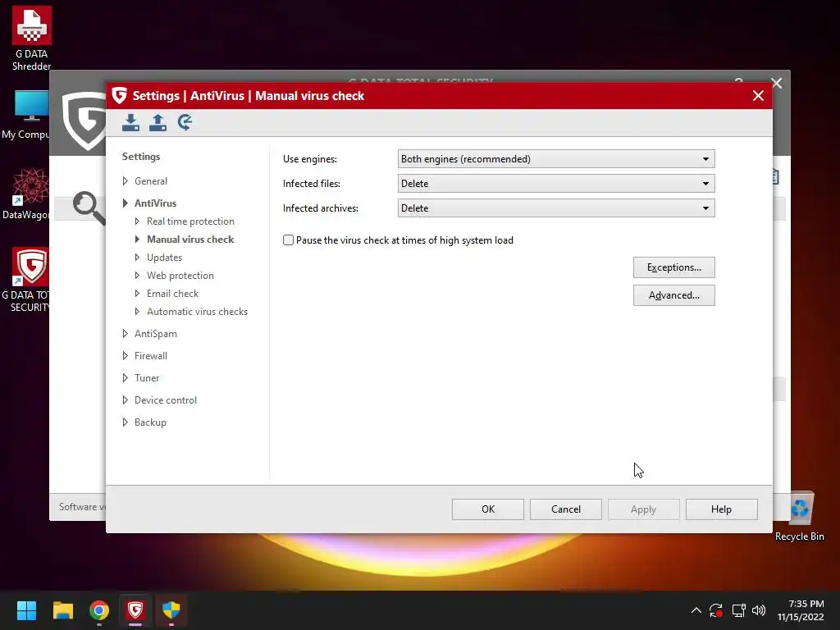This screenshot has width=840, height=630.
Task: Click the G DATA shield in title bar
Action: (119, 95)
